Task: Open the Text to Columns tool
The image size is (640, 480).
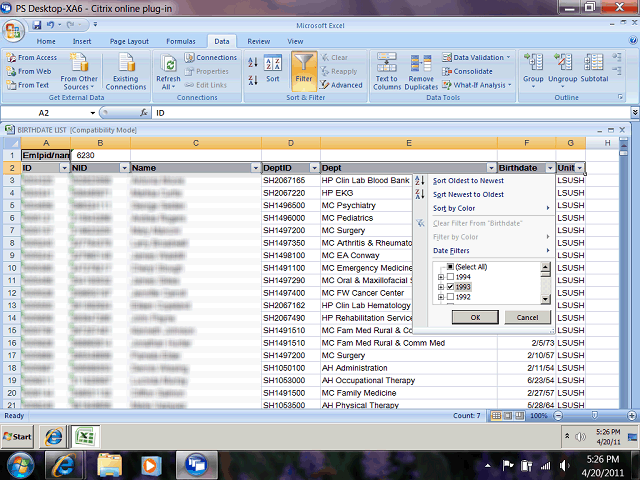Action: click(x=387, y=72)
